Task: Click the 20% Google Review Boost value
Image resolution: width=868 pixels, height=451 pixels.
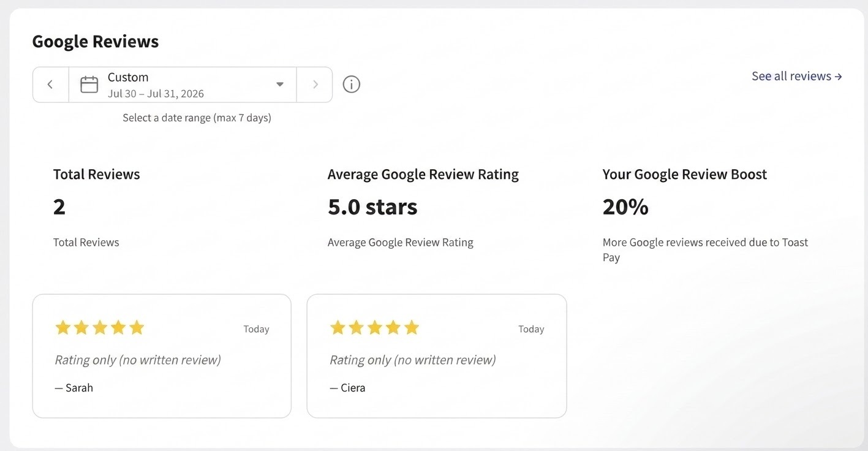Action: 625,207
